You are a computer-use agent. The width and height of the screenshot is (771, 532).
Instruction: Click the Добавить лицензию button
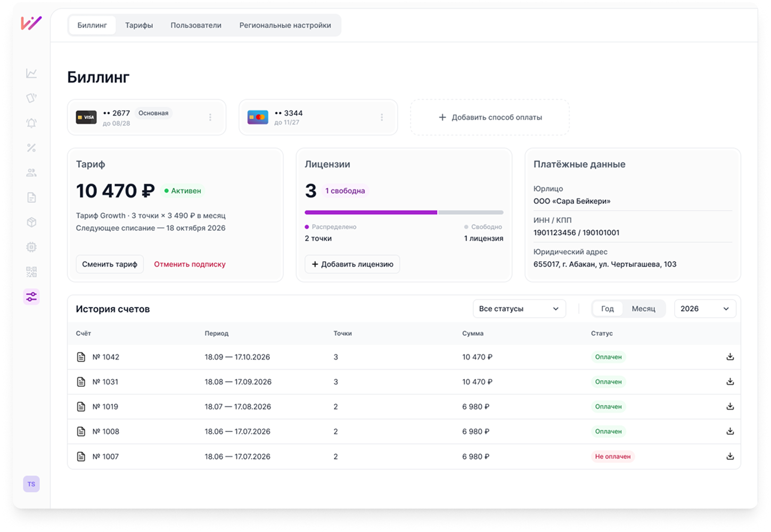point(352,264)
